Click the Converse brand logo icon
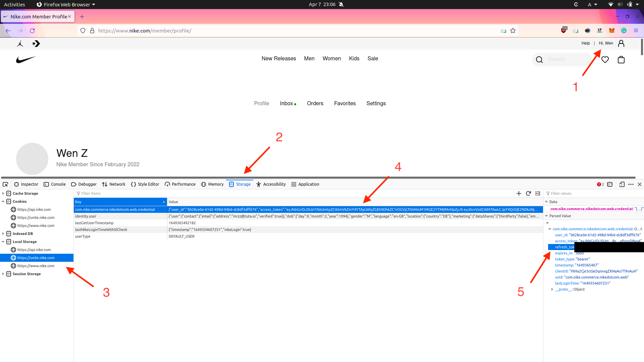Image resolution: width=644 pixels, height=362 pixels. 36,44
